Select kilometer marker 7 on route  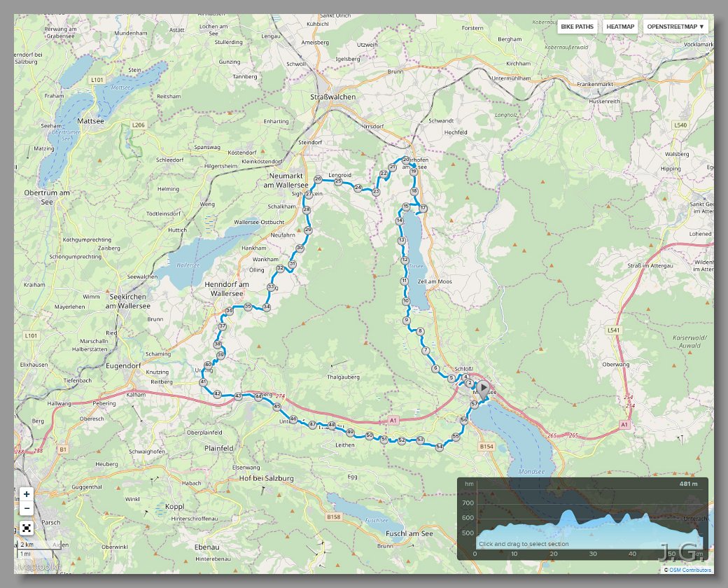[x=426, y=350]
